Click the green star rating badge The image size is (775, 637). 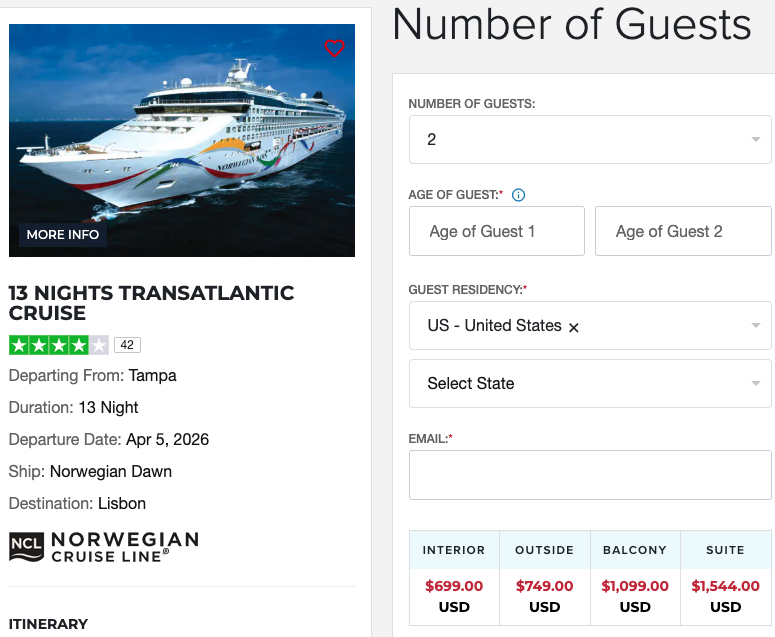(x=58, y=345)
